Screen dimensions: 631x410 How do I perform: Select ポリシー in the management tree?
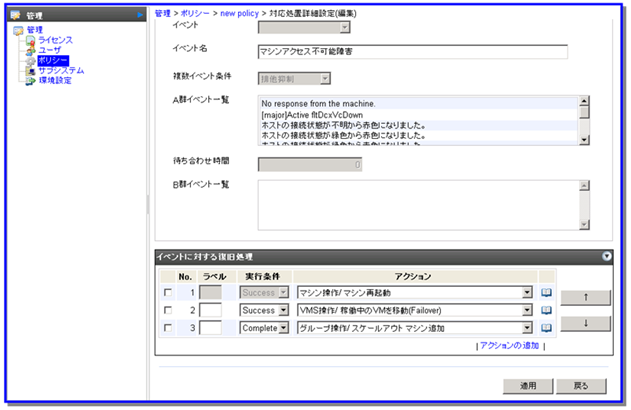pyautogui.click(x=53, y=61)
